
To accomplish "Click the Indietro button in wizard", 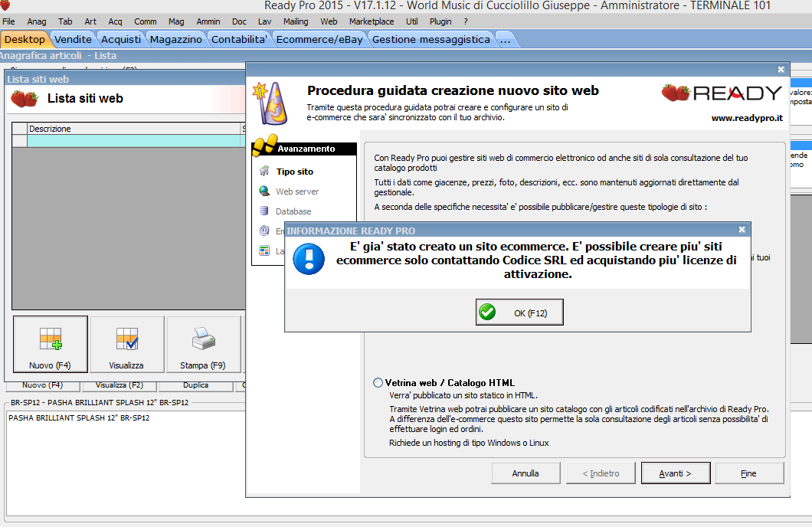I will pos(601,473).
